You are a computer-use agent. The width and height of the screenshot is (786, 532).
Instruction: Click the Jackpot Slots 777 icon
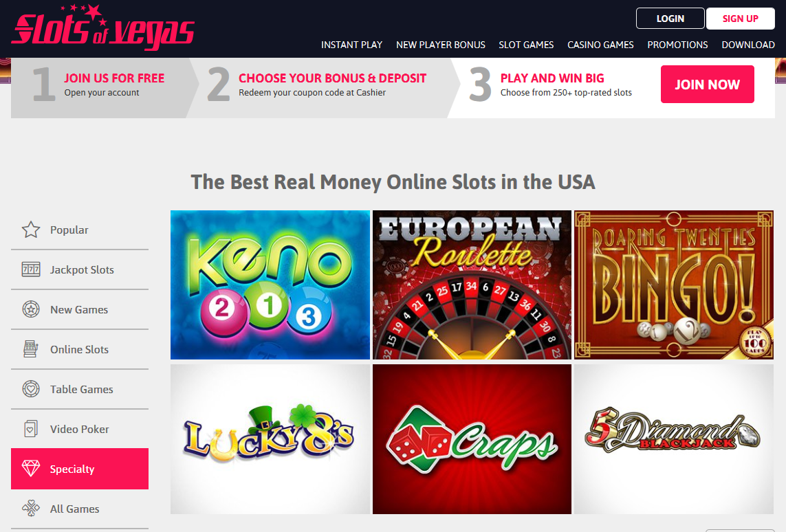coord(30,269)
